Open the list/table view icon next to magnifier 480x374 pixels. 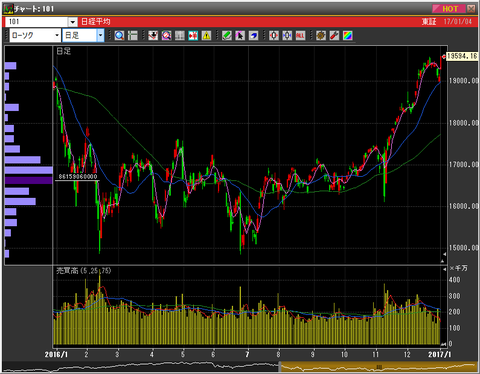coord(132,35)
